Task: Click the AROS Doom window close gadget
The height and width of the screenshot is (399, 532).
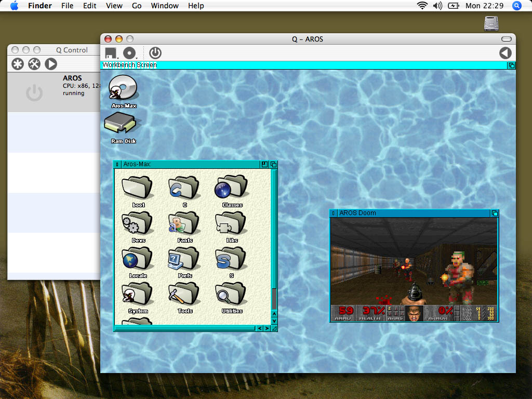Action: coord(334,213)
